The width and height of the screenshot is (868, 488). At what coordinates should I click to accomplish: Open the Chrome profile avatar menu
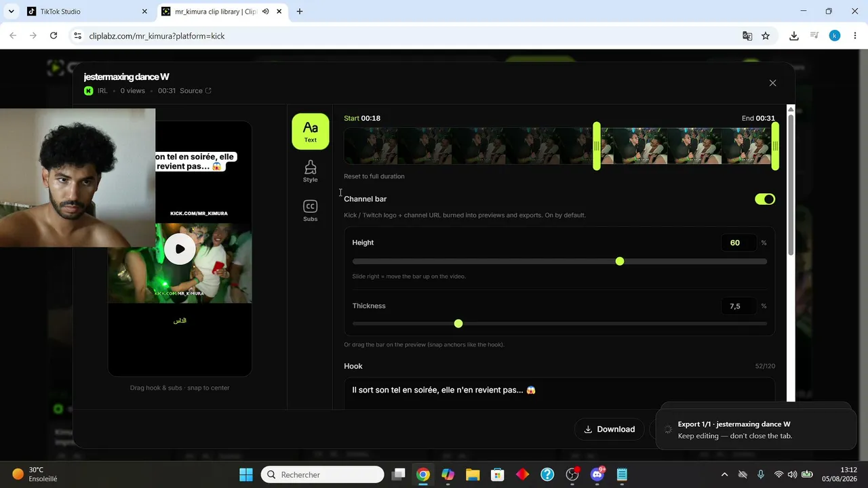(835, 36)
